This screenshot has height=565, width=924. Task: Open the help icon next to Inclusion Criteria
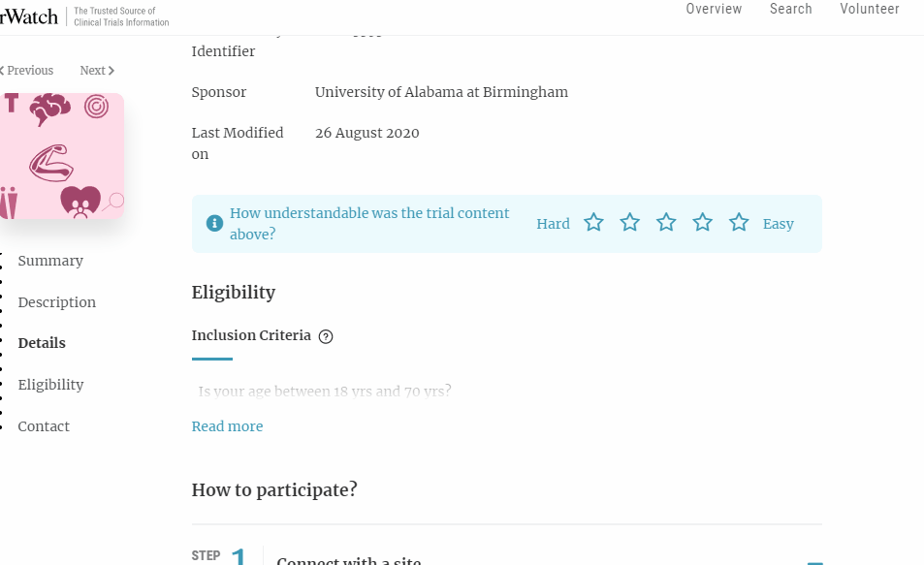[326, 336]
